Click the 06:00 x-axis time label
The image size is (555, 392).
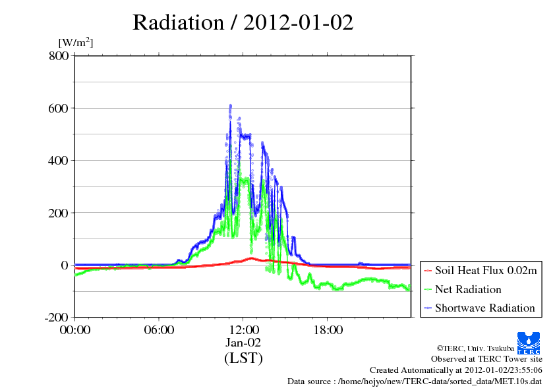tap(159, 330)
